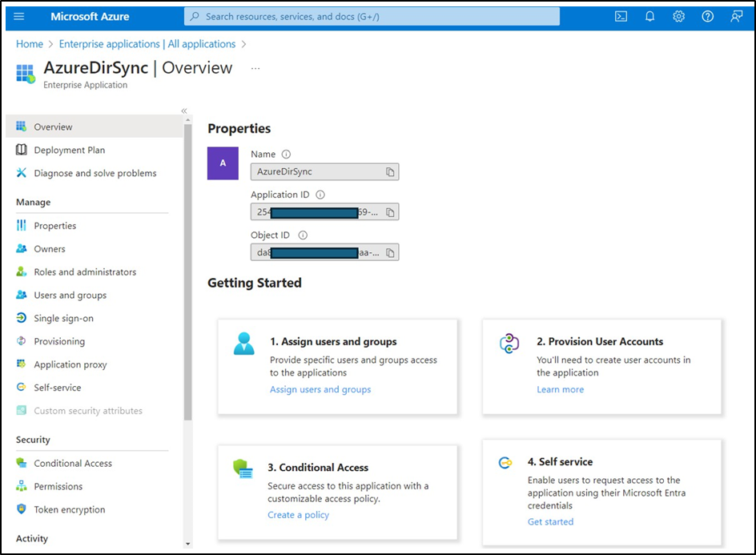Click Get started under Self service
The image size is (756, 555).
[x=550, y=521]
